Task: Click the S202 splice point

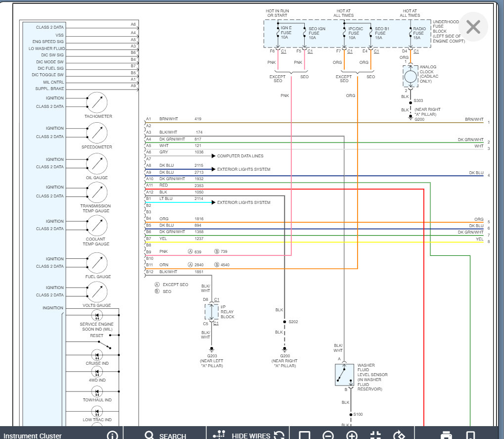Action: point(284,322)
